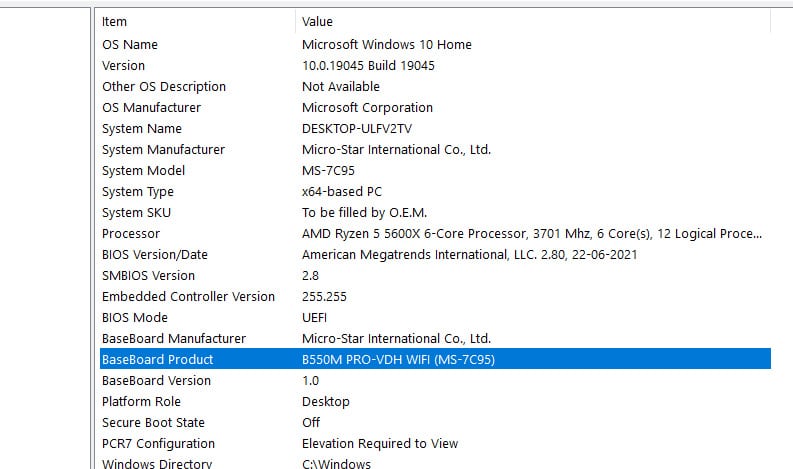Viewport: 793px width, 469px height.
Task: Select the Platform Role row
Action: coord(140,401)
